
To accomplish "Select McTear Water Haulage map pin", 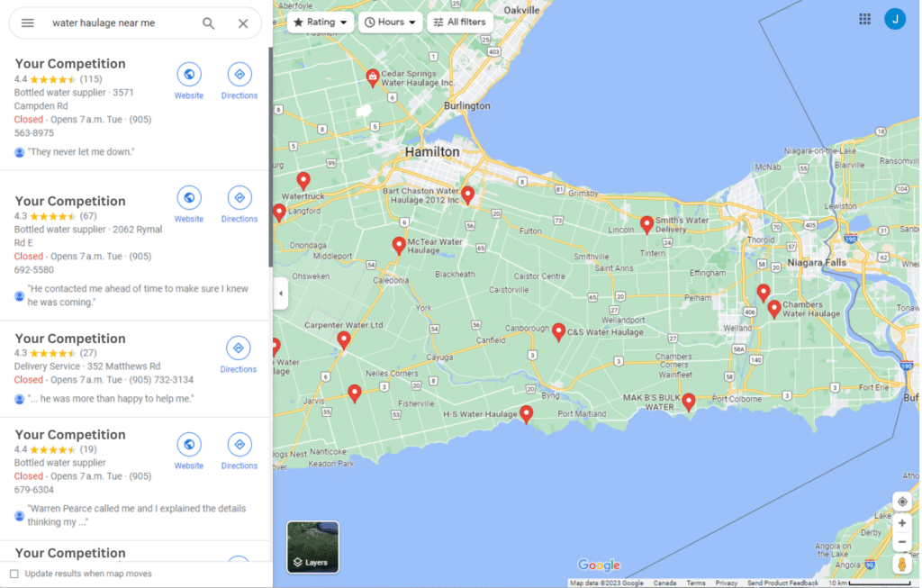I will tap(399, 245).
